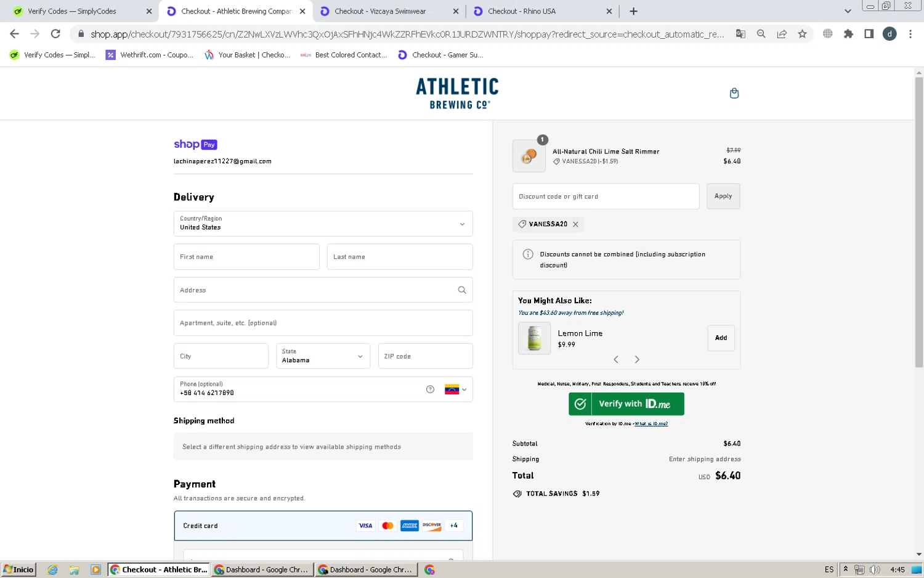Image resolution: width=924 pixels, height=578 pixels.
Task: Click the Chili Lime Salt Rimmer thumbnail
Action: coord(529,156)
